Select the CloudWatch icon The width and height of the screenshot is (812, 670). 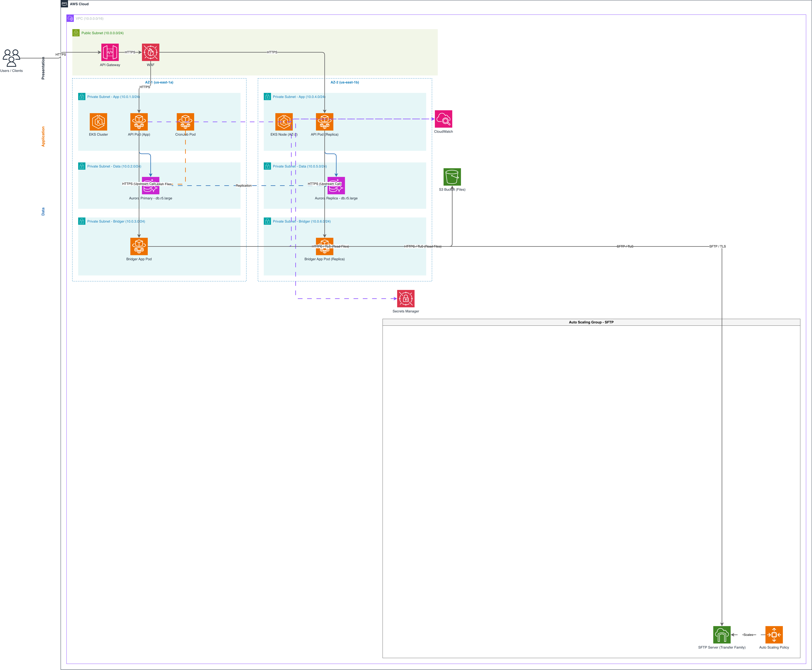click(444, 119)
